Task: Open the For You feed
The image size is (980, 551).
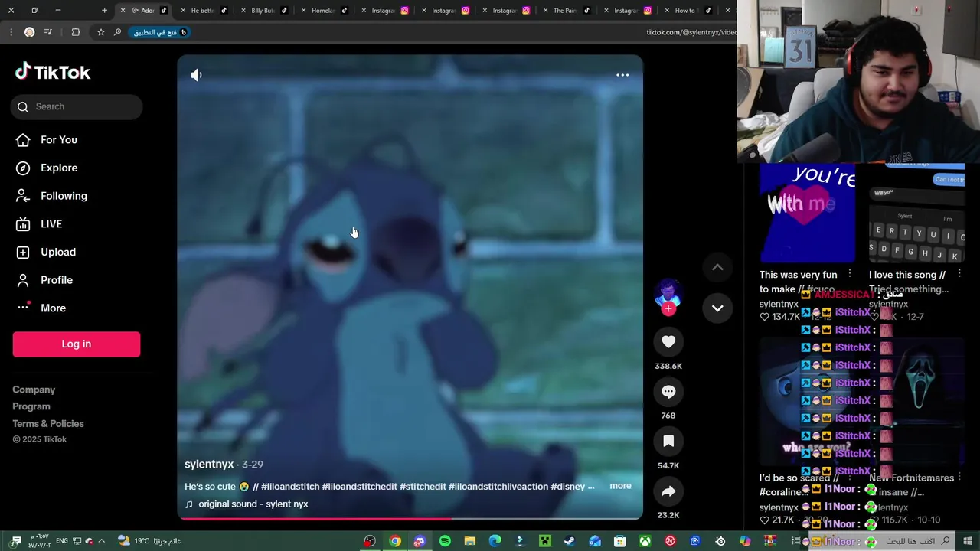Action: (59, 140)
